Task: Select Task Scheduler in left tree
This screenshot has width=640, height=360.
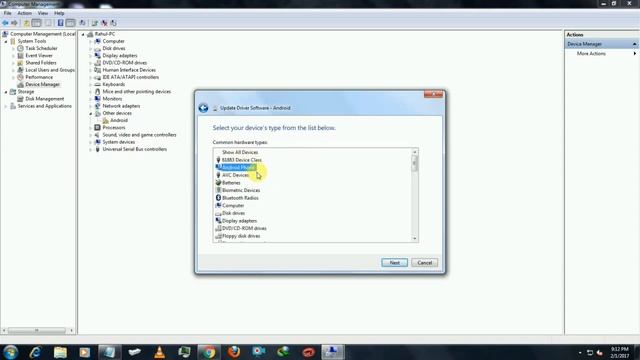Action: (x=41, y=48)
